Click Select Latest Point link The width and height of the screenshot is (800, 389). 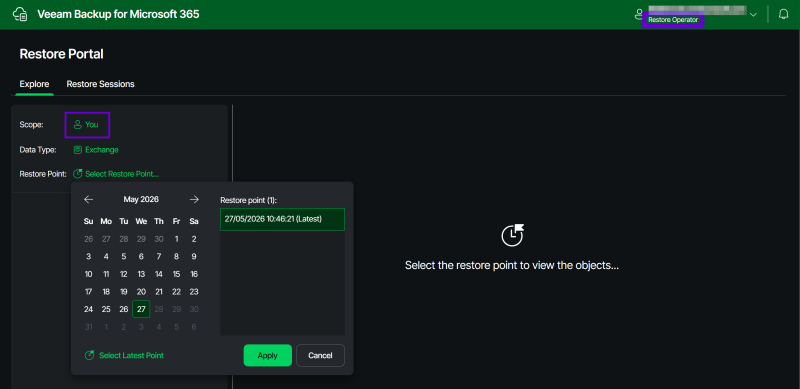pos(124,355)
